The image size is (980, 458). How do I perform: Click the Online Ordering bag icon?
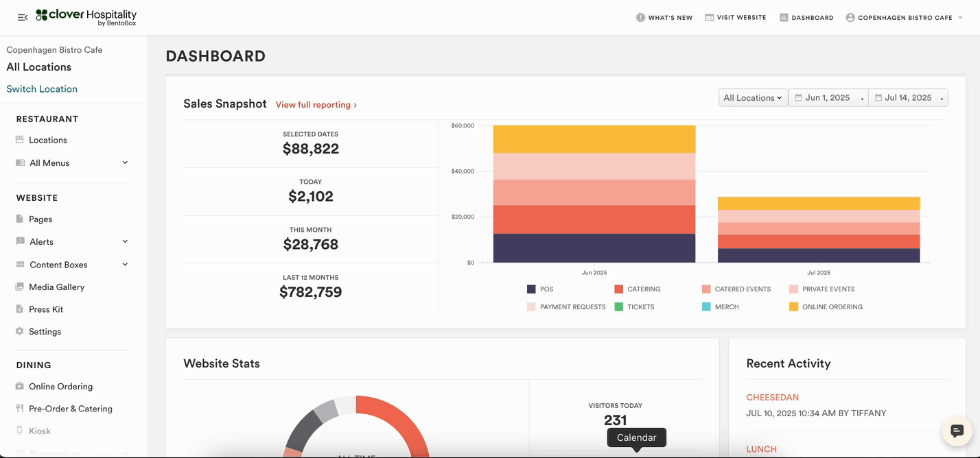pyautogui.click(x=19, y=387)
